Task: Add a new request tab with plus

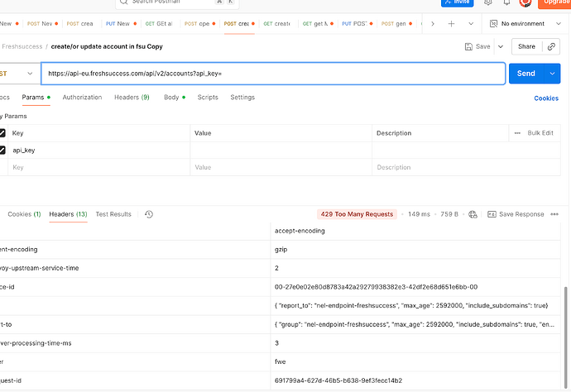Action: 451,24
